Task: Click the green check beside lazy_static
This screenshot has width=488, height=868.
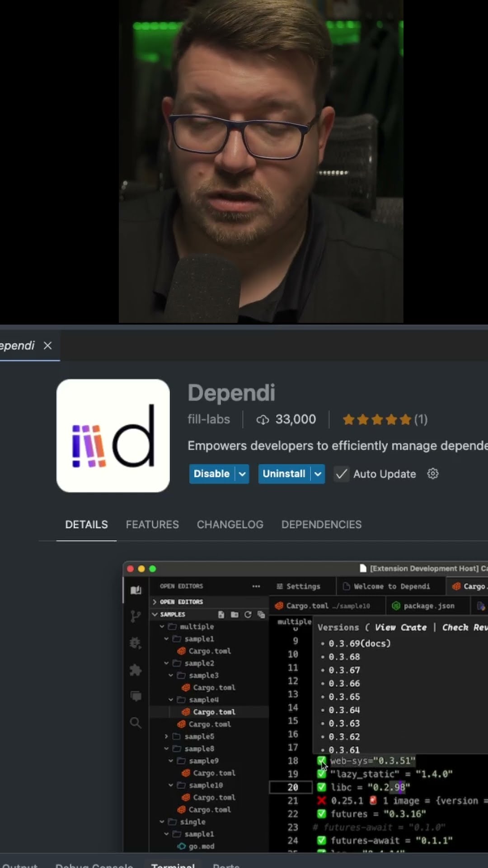Action: [321, 774]
